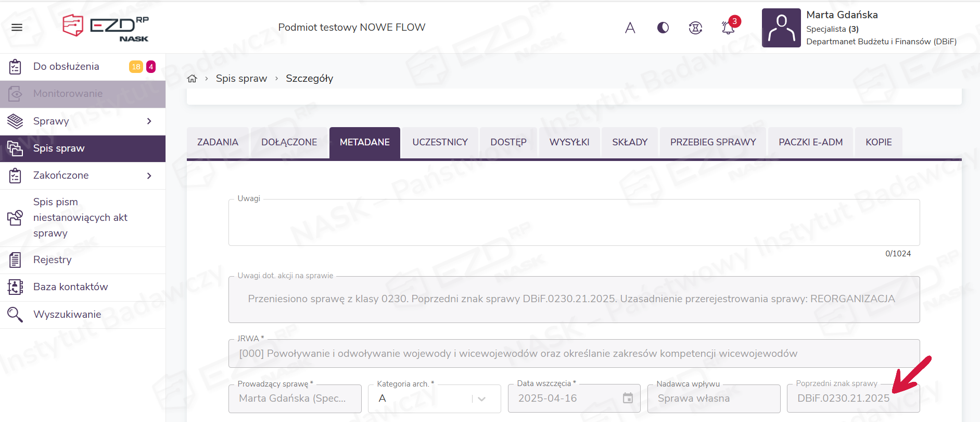Expand the Zakończone submenu arrow
980x422 pixels.
[149, 176]
